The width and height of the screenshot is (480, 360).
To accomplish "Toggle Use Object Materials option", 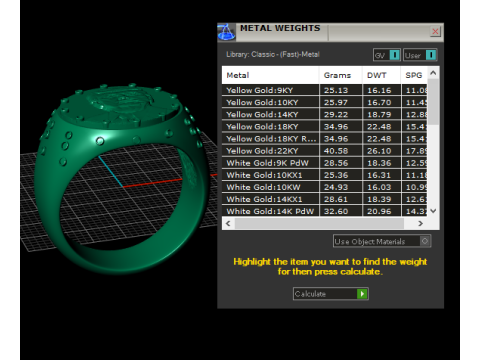I will click(382, 241).
